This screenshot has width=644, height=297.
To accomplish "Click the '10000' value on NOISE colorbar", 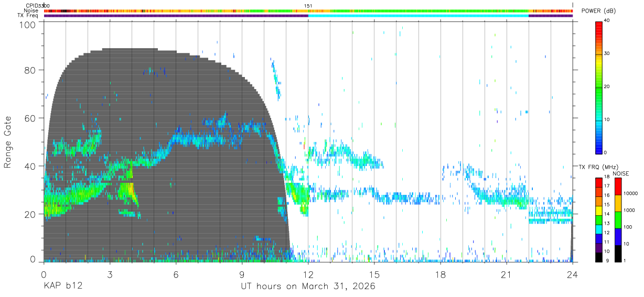I will click(x=630, y=193).
